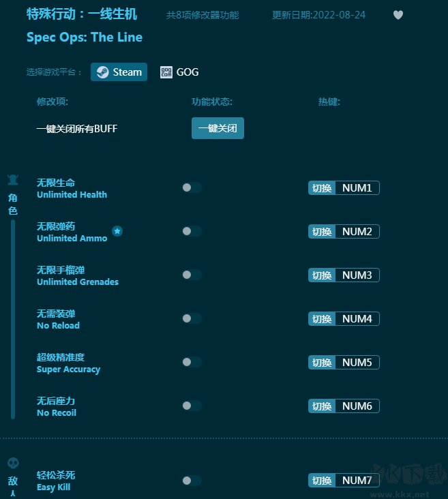Click the heart favorite icon
448x499 pixels.
point(398,15)
